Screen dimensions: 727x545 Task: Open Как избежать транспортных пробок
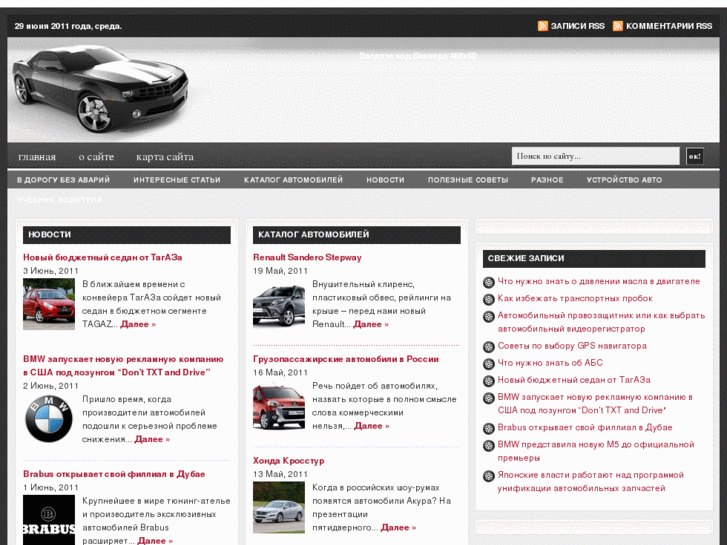(575, 298)
